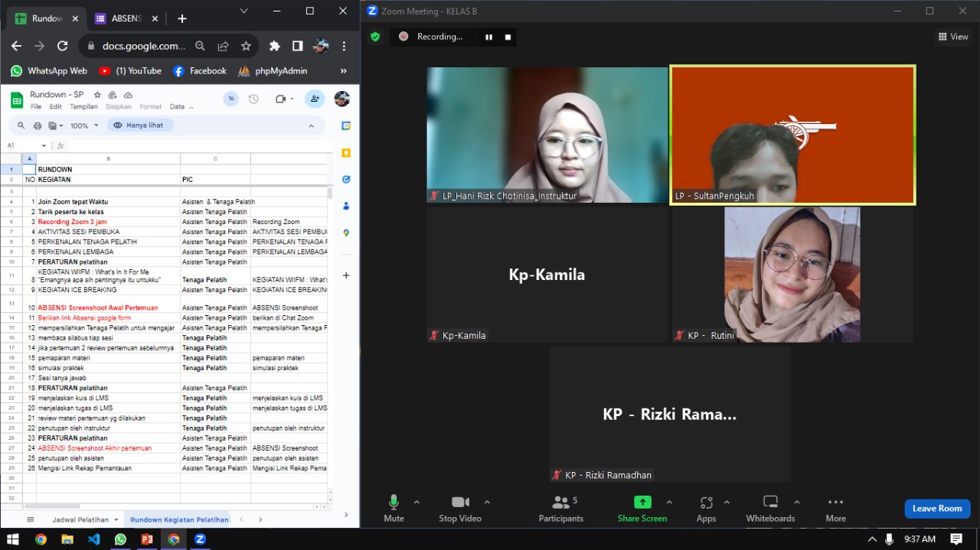
Task: Expand audio options arrow next to Mute
Action: coord(416,503)
